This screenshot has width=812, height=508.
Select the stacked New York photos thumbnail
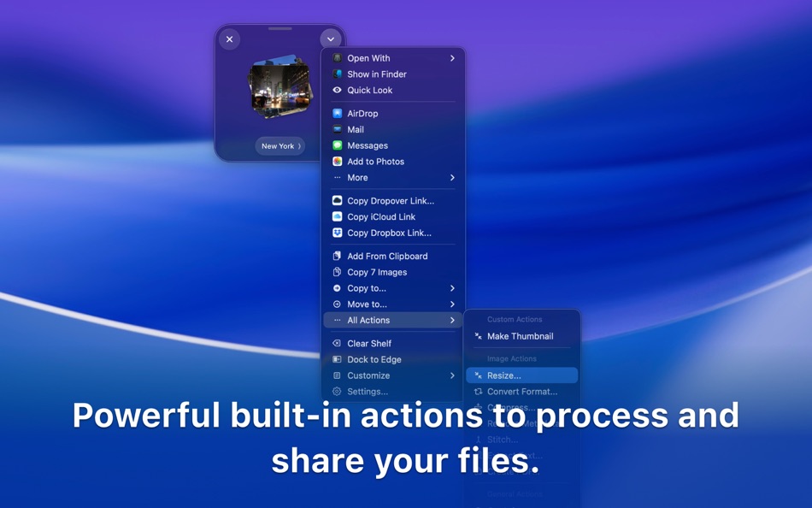[x=280, y=86]
